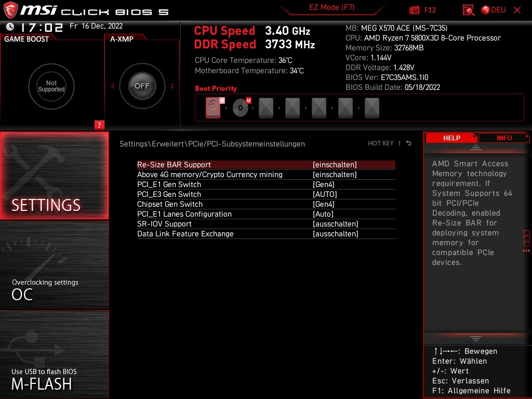Screen dimensions: 532x399
Task: Click the settings breadcrumb path
Action: pyautogui.click(x=212, y=144)
